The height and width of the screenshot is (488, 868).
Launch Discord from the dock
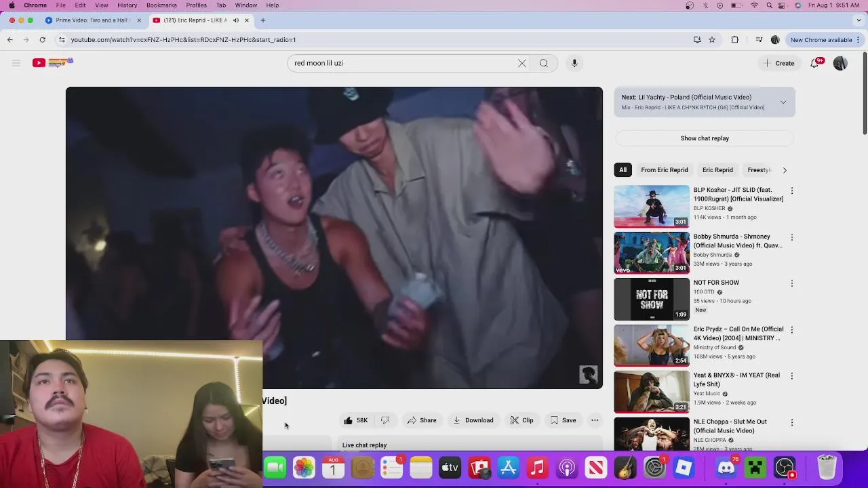point(726,468)
